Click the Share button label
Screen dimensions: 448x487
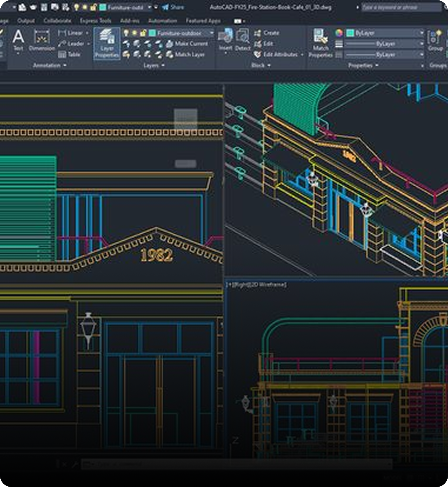pyautogui.click(x=177, y=7)
